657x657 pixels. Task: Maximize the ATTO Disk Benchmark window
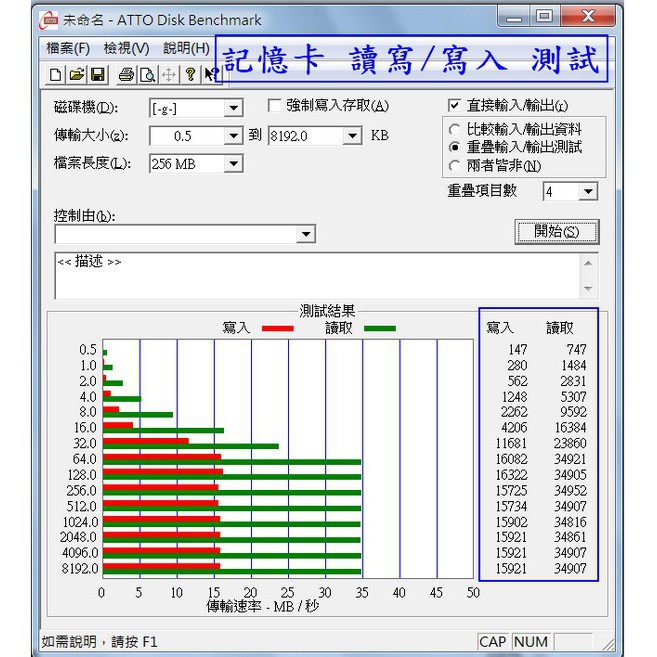544,17
